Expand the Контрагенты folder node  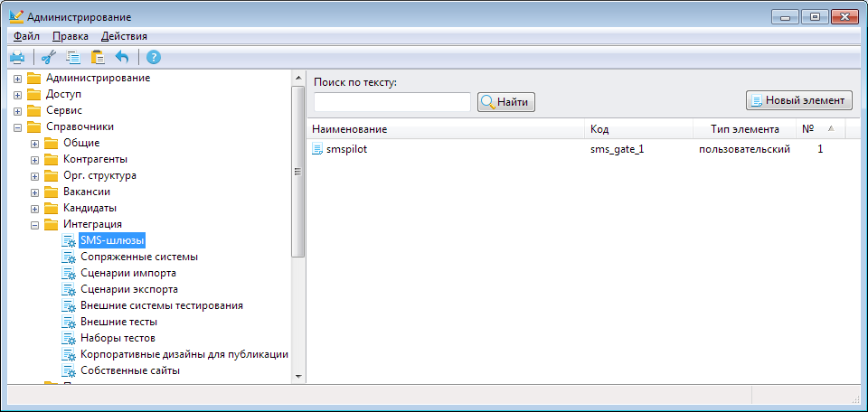click(35, 160)
